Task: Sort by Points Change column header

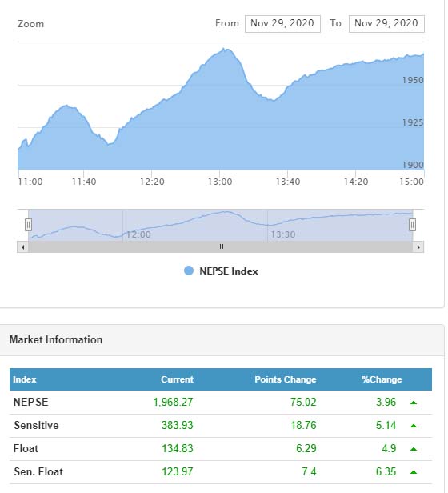Action: tap(286, 379)
